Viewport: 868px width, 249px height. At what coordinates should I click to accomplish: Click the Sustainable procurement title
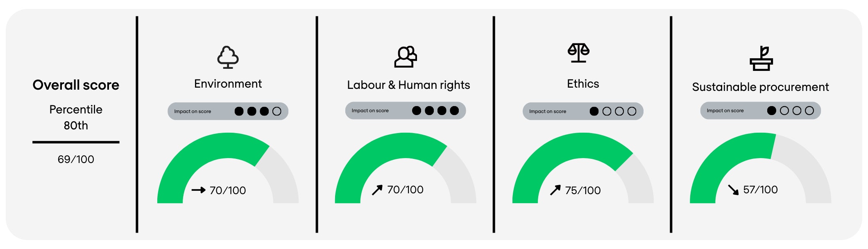point(760,87)
